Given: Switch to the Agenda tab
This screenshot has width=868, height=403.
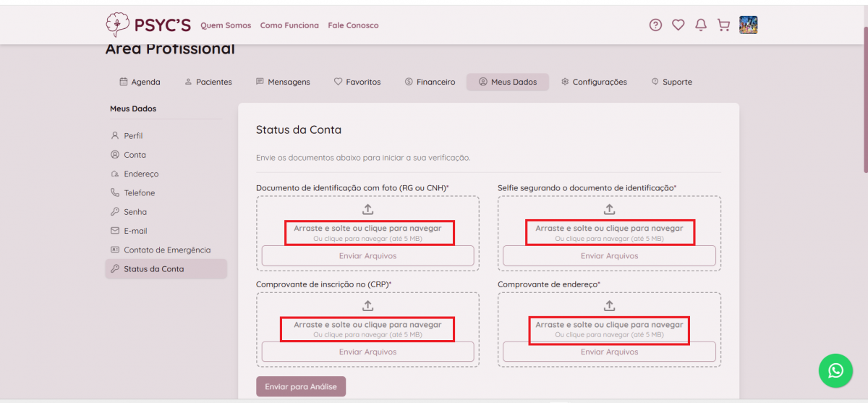Looking at the screenshot, I should pyautogui.click(x=140, y=82).
